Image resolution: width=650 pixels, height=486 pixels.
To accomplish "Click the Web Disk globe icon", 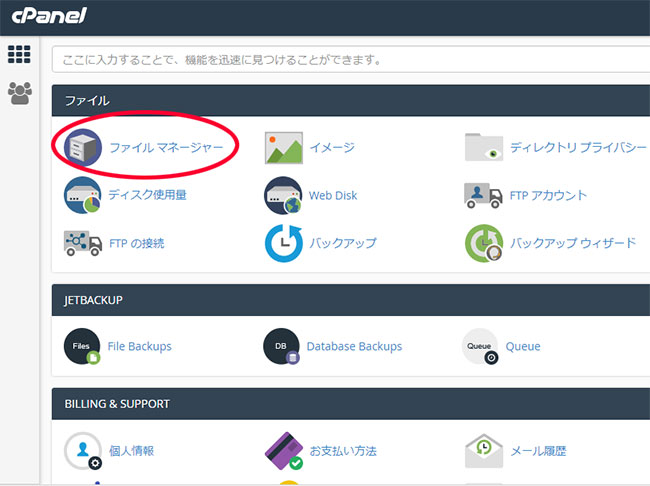I will pyautogui.click(x=283, y=195).
